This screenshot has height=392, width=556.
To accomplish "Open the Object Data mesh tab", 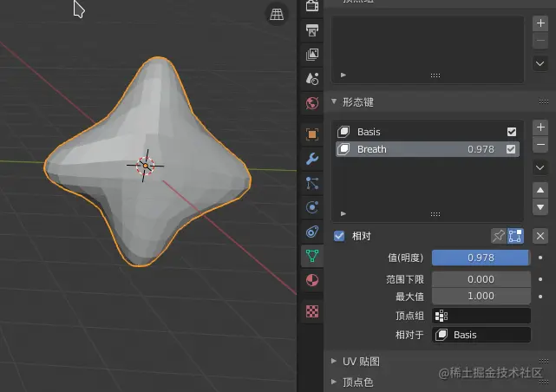I will pos(312,256).
